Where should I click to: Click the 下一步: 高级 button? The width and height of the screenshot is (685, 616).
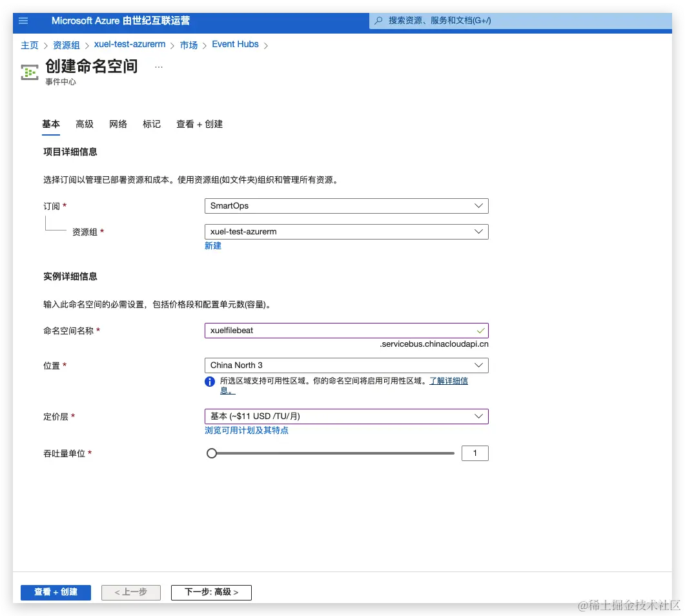click(x=212, y=592)
